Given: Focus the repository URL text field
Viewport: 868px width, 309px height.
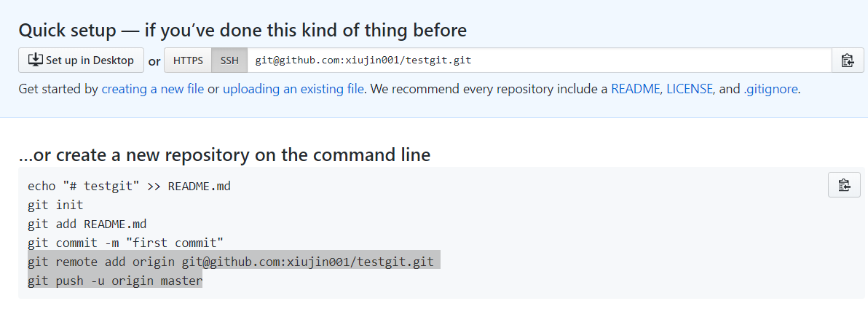Looking at the screenshot, I should [x=539, y=60].
